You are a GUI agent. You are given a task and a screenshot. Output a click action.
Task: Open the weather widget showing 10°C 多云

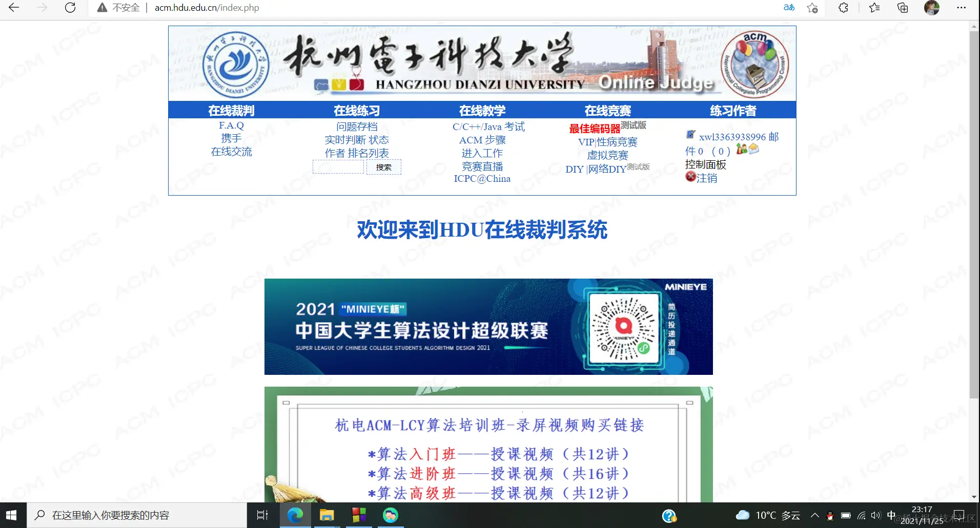click(768, 515)
